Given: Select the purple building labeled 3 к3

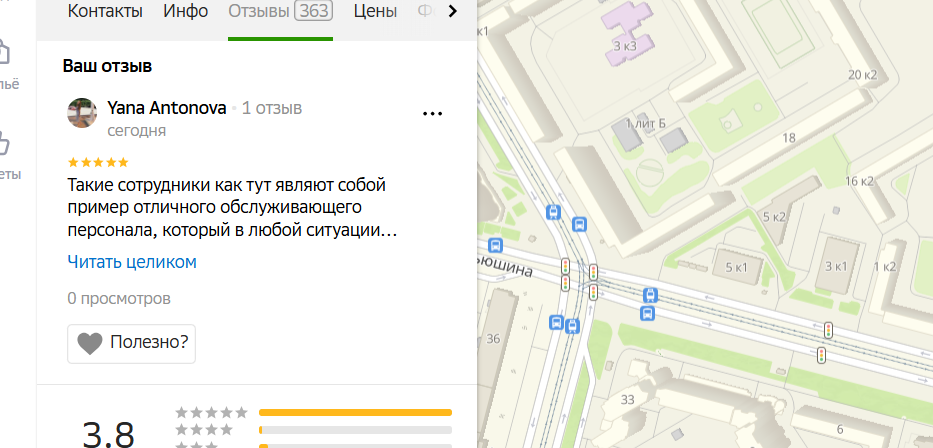Looking at the screenshot, I should pyautogui.click(x=628, y=34).
